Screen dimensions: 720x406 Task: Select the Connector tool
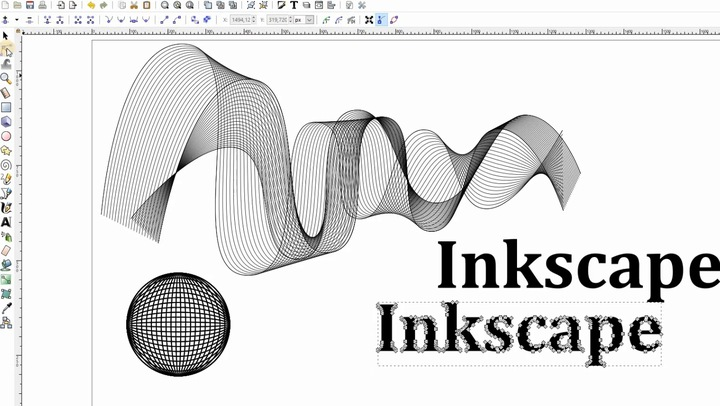[x=6, y=322]
